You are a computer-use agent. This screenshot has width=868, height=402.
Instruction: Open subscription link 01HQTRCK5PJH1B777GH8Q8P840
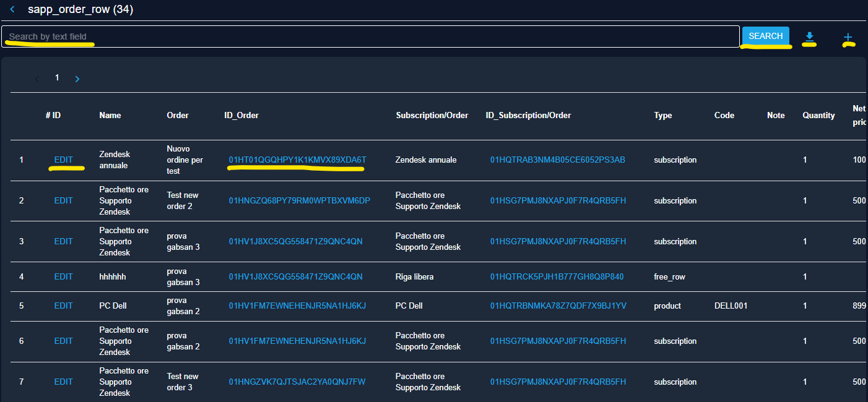557,277
